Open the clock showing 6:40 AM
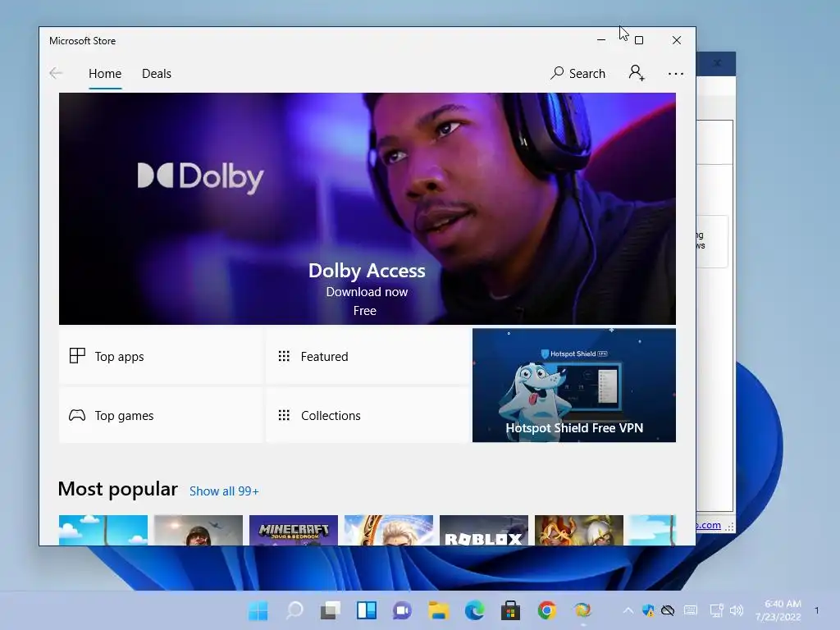 pos(778,610)
